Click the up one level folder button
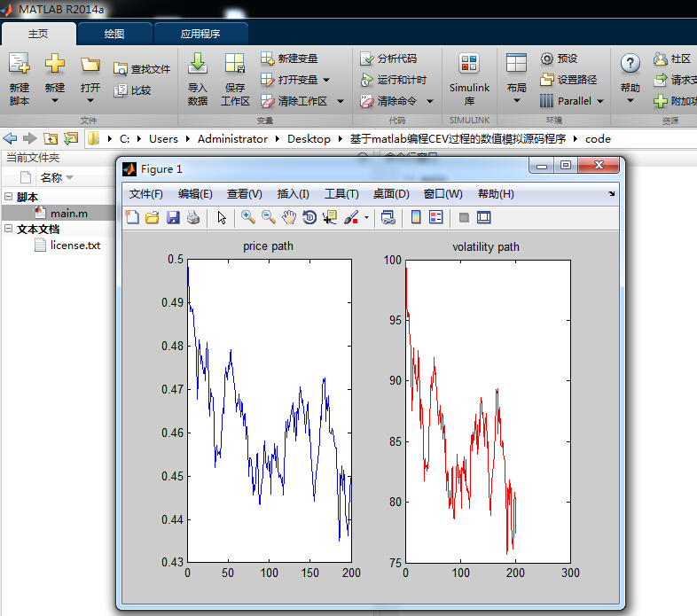Image resolution: width=697 pixels, height=616 pixels. tap(51, 138)
